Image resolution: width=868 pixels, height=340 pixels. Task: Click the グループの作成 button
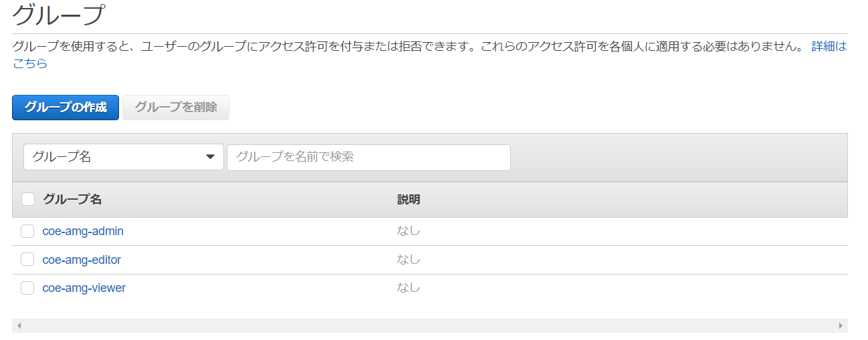coord(66,108)
